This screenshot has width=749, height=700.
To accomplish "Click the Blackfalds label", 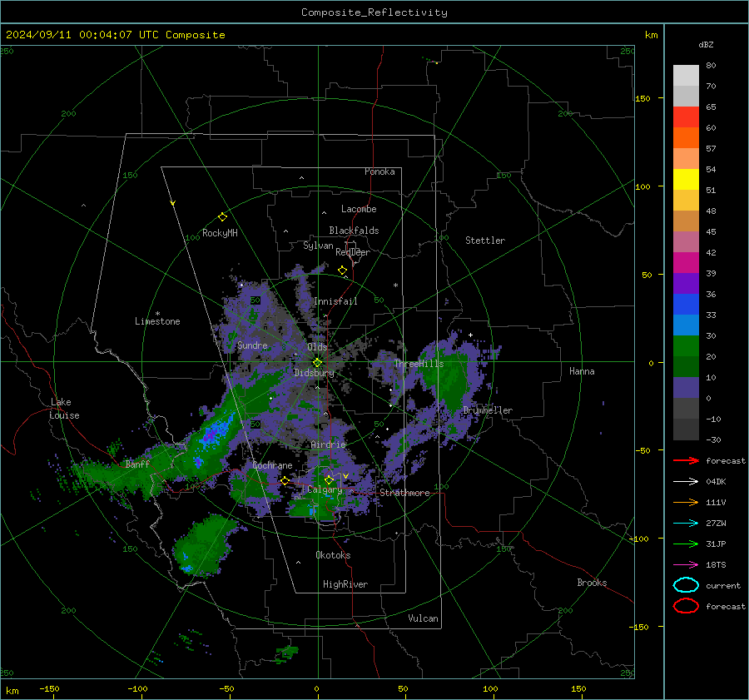I will pyautogui.click(x=354, y=231).
